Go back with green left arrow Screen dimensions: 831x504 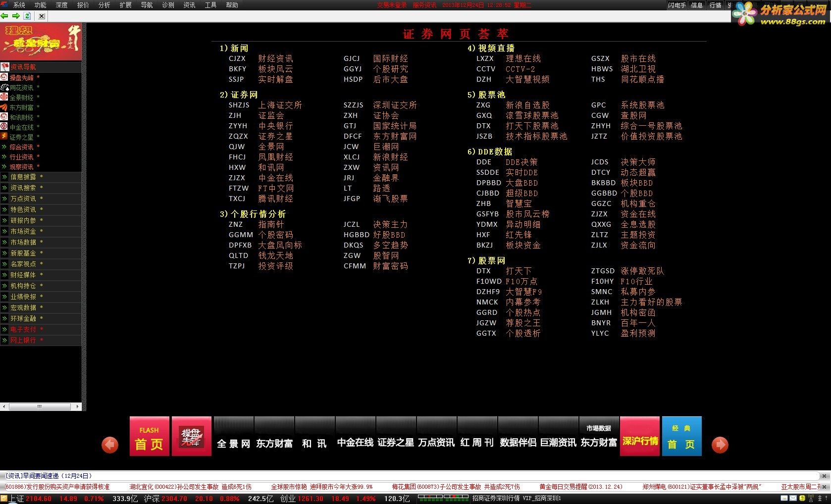tap(4, 16)
